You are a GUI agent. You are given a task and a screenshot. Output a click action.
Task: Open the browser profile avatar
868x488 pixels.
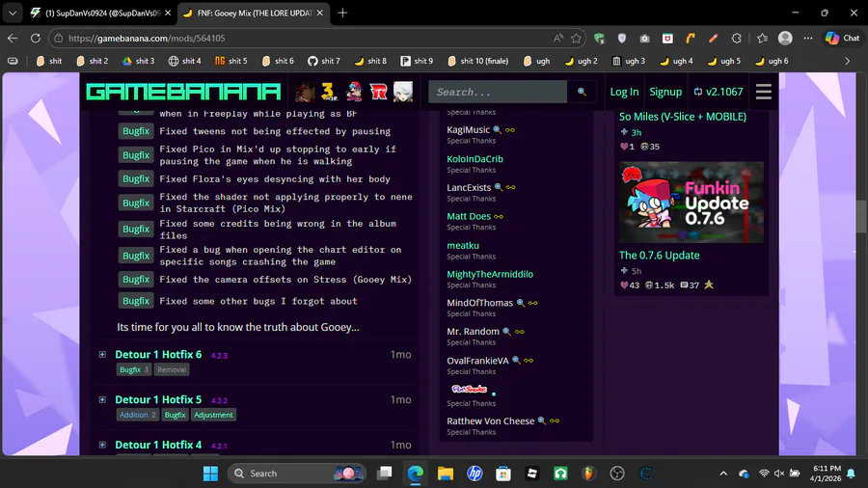785,39
